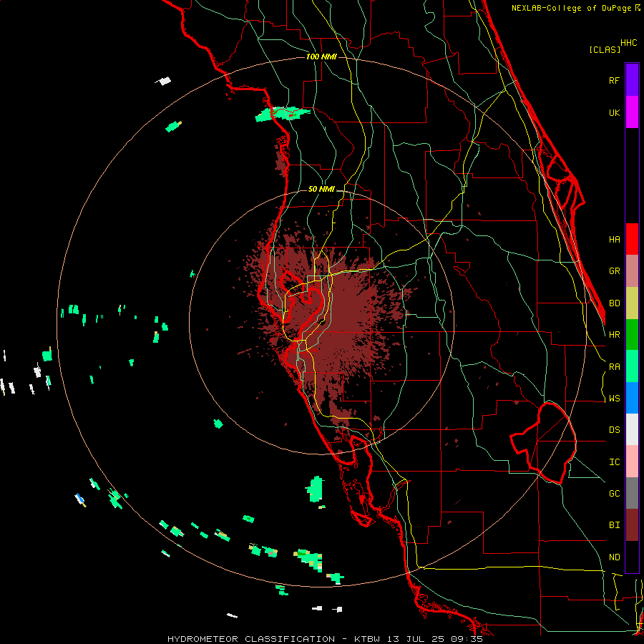The image size is (644, 644).
Task: Pick the gray GC legend swatch
Action: 632,493
